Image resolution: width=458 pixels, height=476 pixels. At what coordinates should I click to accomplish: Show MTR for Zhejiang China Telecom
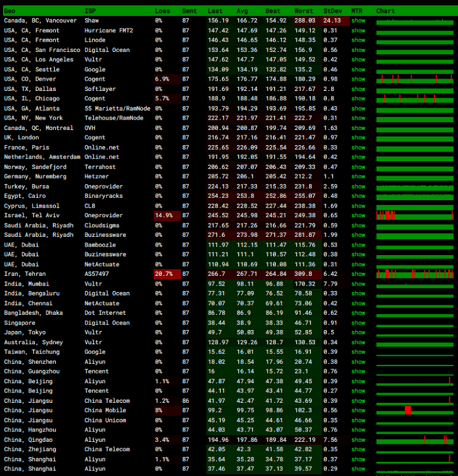pos(358,449)
